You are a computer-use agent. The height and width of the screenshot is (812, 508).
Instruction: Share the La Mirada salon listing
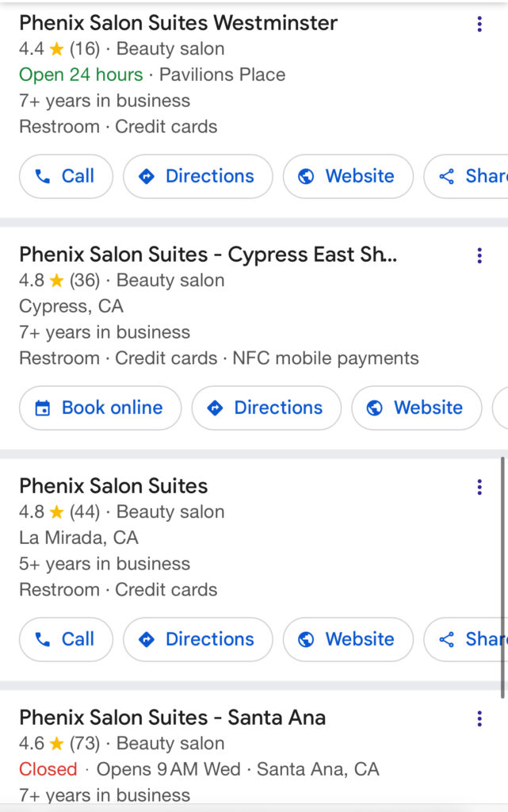tap(466, 639)
